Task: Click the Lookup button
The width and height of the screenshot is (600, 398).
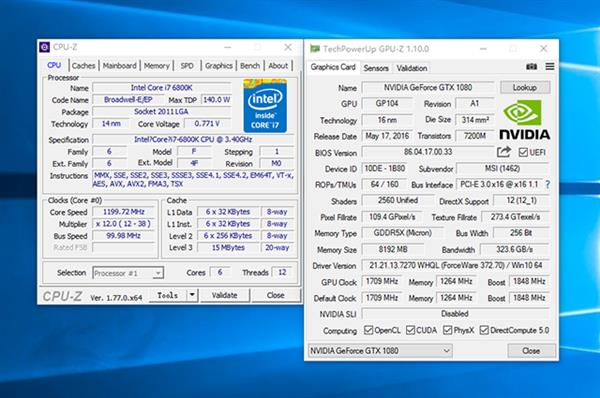Action: tap(525, 88)
